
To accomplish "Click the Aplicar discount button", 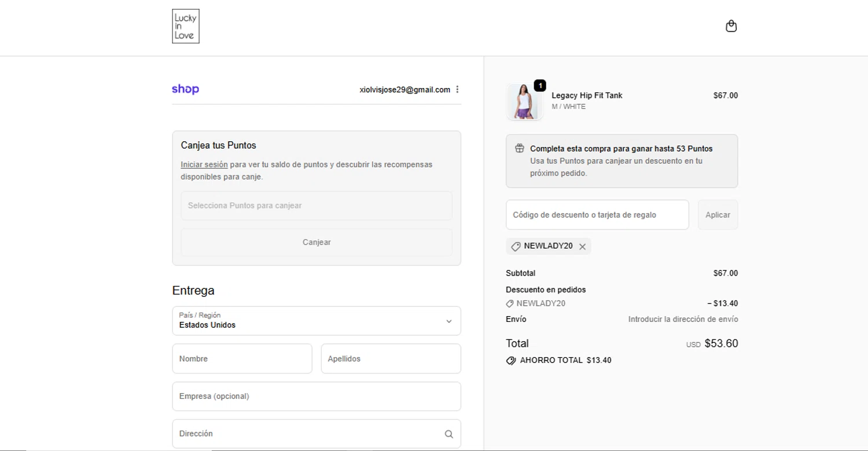I will coord(718,215).
